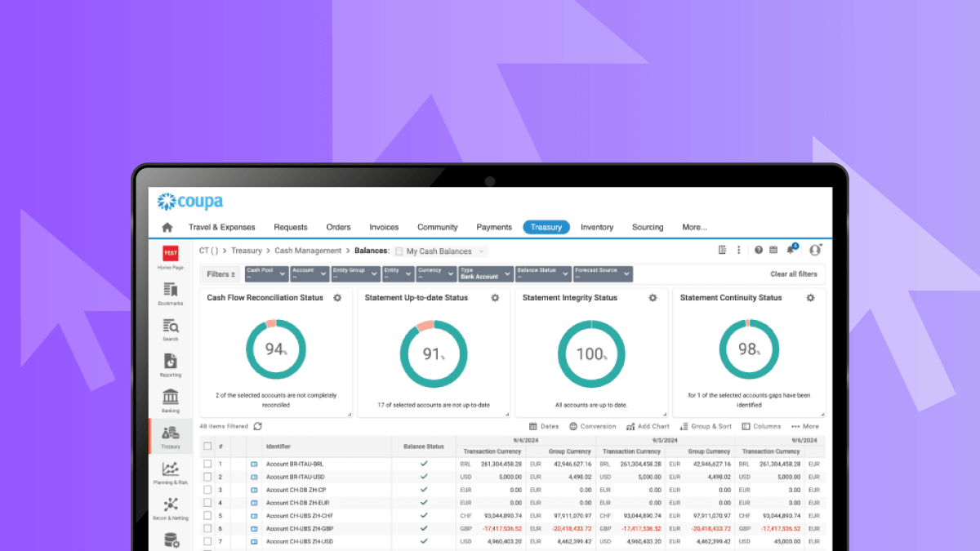Click the Conversion toolbar button
Screen dimensions: 980x551
[593, 426]
